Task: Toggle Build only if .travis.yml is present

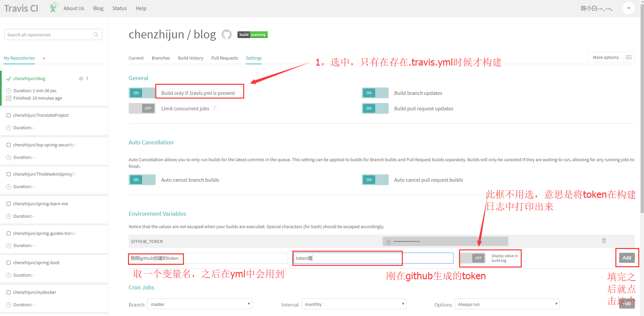Action: [142, 93]
